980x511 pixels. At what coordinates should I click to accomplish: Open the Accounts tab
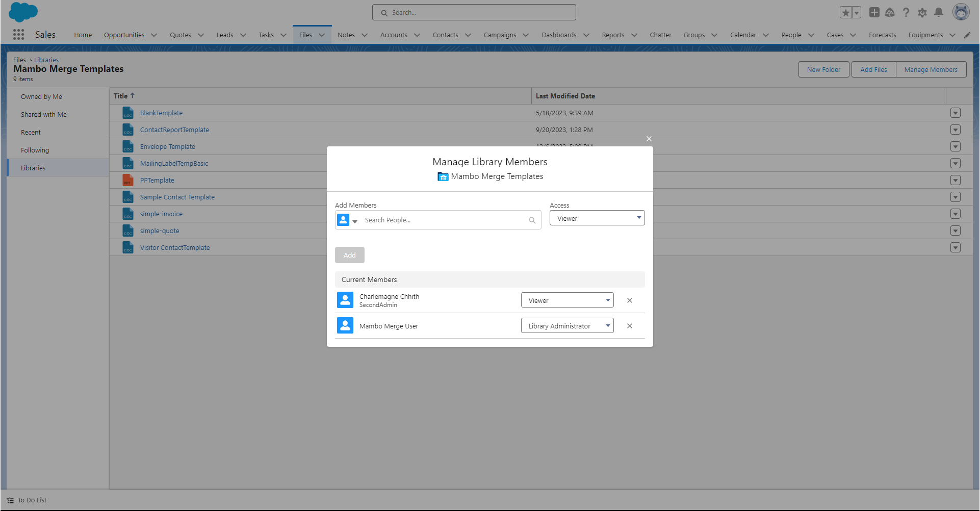[394, 35]
